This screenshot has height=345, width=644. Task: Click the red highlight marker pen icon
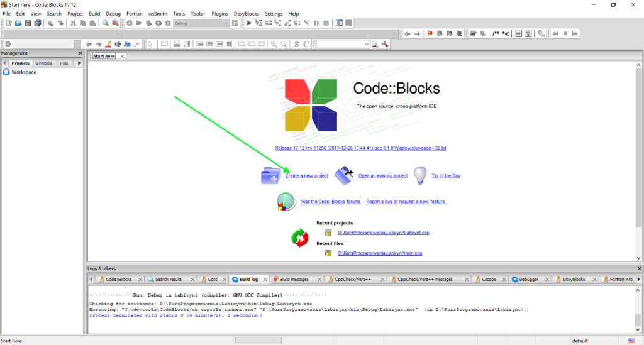(x=108, y=44)
